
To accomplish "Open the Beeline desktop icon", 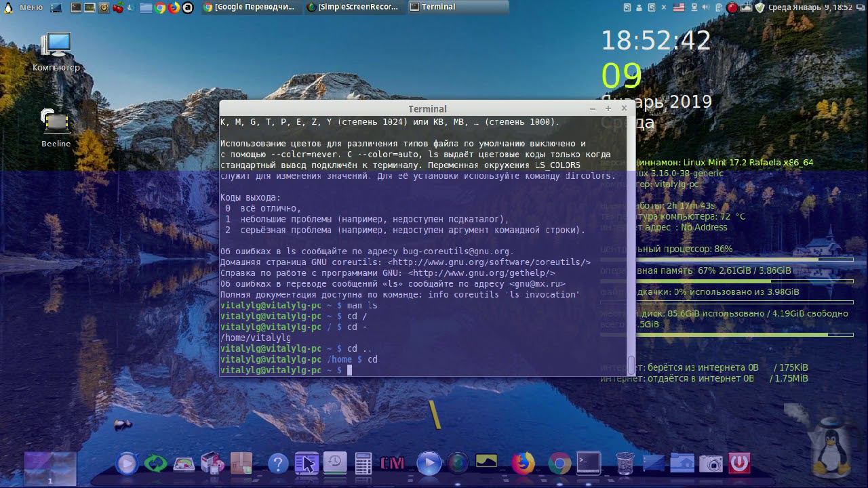I will coord(56,128).
